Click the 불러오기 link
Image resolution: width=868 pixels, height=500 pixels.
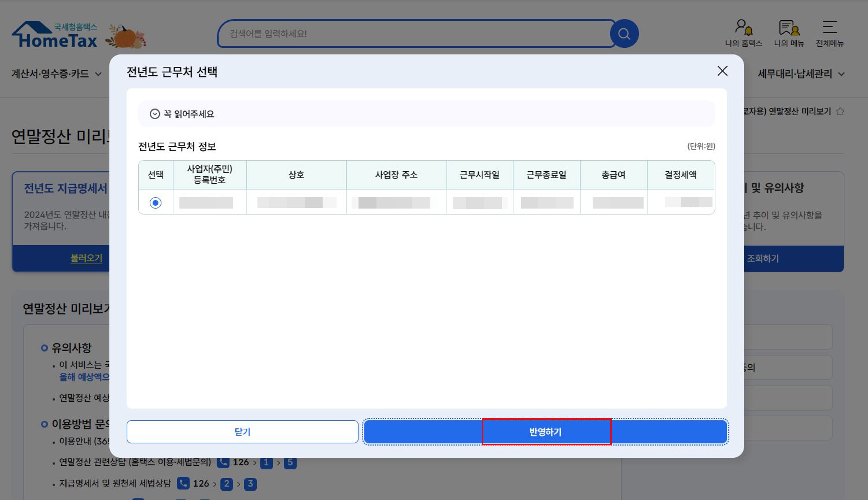(x=86, y=258)
